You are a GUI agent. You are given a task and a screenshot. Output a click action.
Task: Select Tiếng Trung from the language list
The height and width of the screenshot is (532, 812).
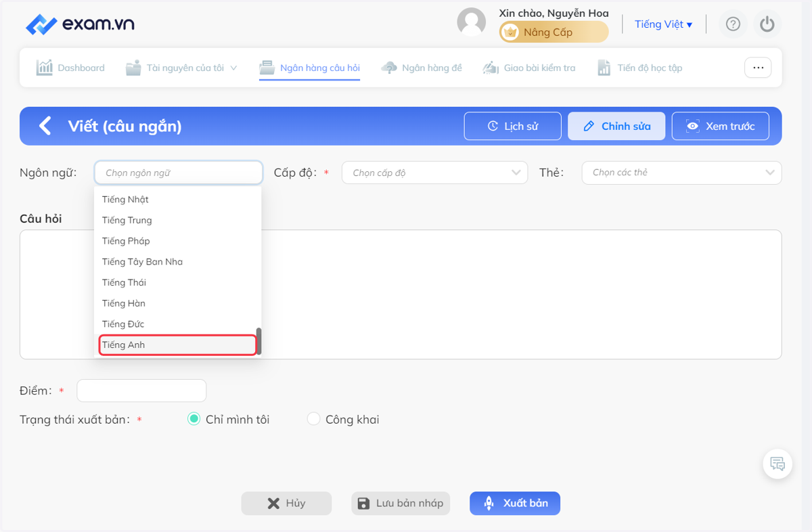tap(177, 220)
